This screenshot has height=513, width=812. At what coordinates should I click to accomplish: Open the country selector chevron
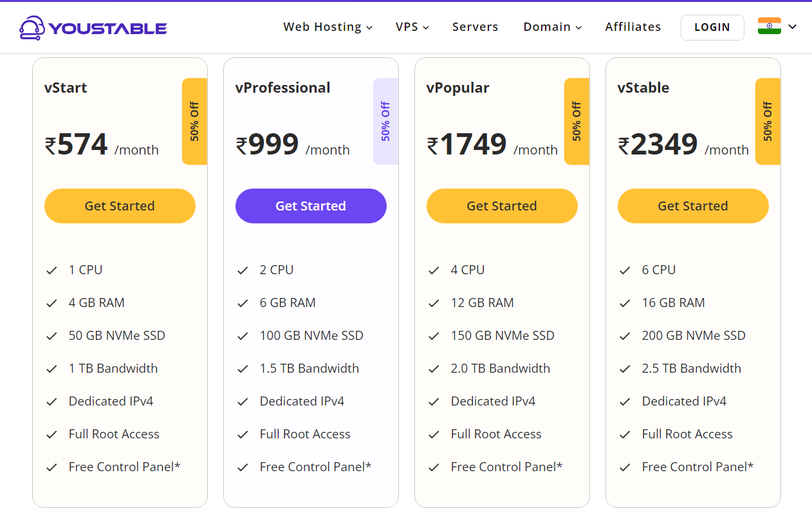click(x=793, y=27)
